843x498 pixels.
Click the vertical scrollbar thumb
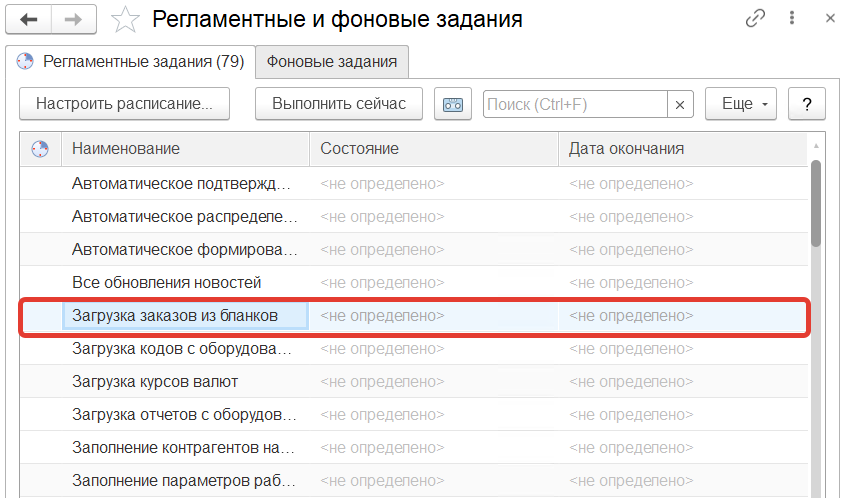pos(816,202)
